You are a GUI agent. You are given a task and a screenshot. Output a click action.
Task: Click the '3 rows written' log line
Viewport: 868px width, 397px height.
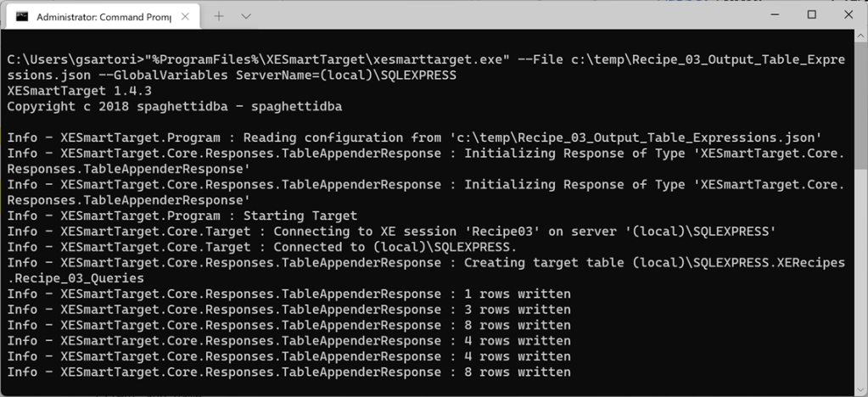pyautogui.click(x=288, y=309)
